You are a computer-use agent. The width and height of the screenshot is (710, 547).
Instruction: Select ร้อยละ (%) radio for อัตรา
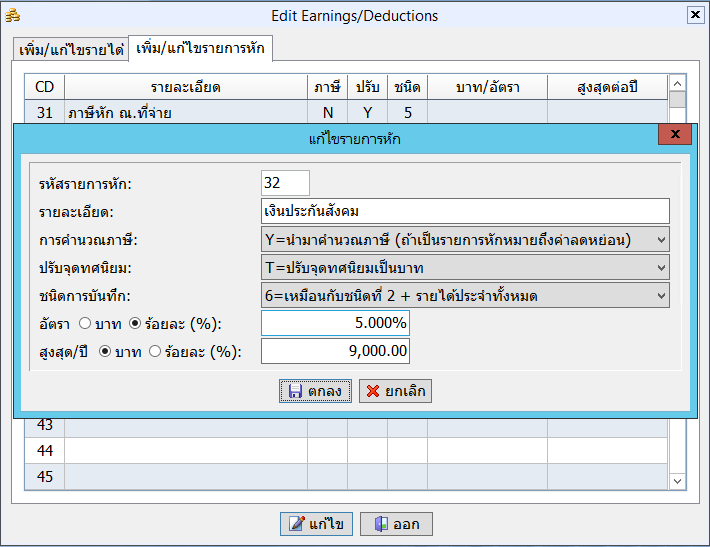[x=136, y=323]
